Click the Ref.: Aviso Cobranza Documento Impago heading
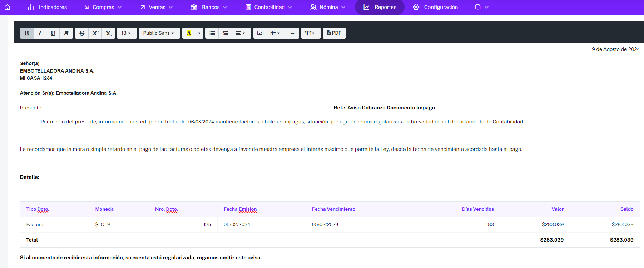The image size is (644, 268). [x=384, y=108]
